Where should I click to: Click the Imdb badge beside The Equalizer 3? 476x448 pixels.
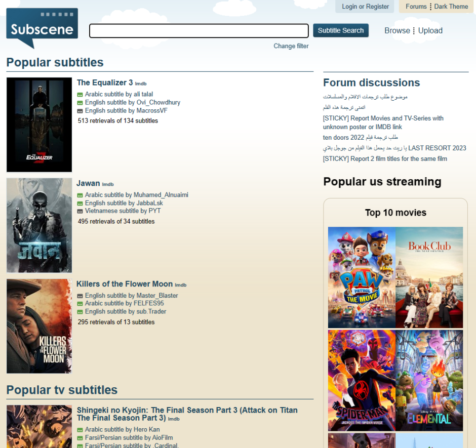point(141,84)
